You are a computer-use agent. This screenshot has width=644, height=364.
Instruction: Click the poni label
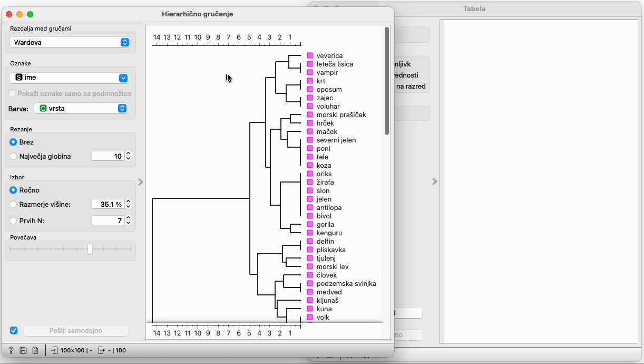pyautogui.click(x=324, y=148)
